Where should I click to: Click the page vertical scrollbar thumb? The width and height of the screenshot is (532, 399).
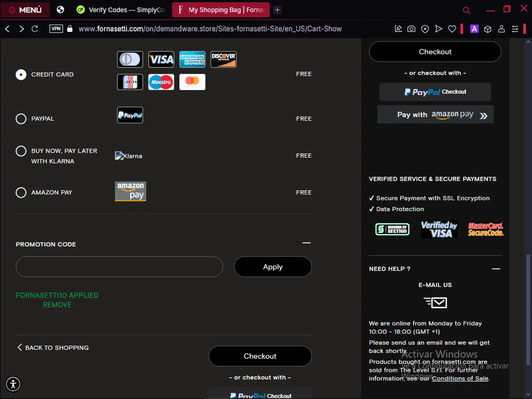point(528,310)
